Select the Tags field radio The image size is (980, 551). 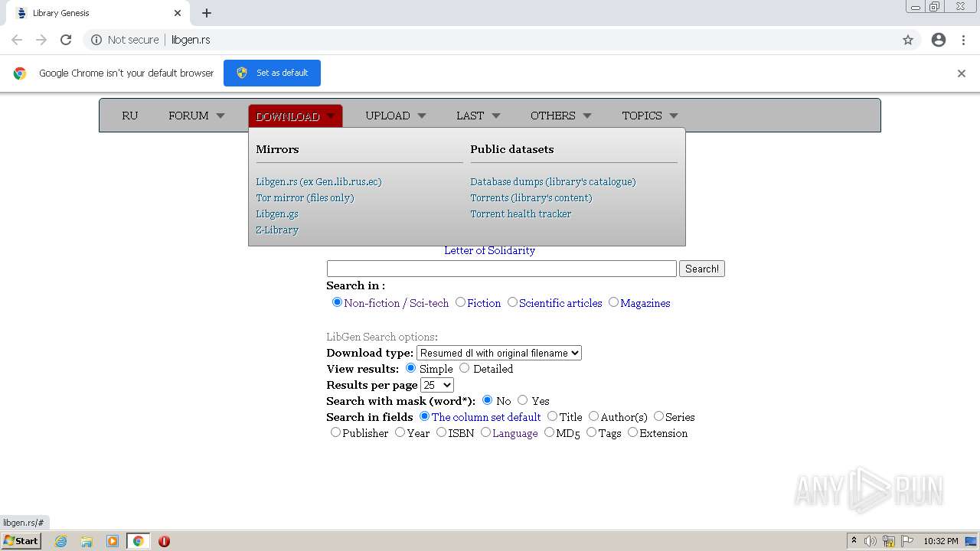click(591, 432)
